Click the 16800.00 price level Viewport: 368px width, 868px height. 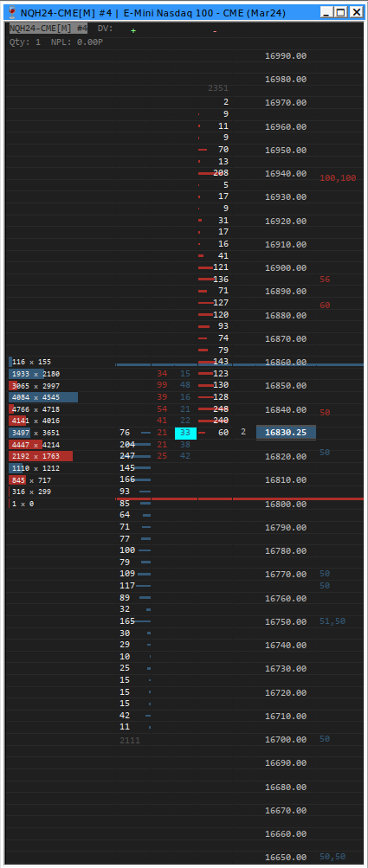(286, 505)
